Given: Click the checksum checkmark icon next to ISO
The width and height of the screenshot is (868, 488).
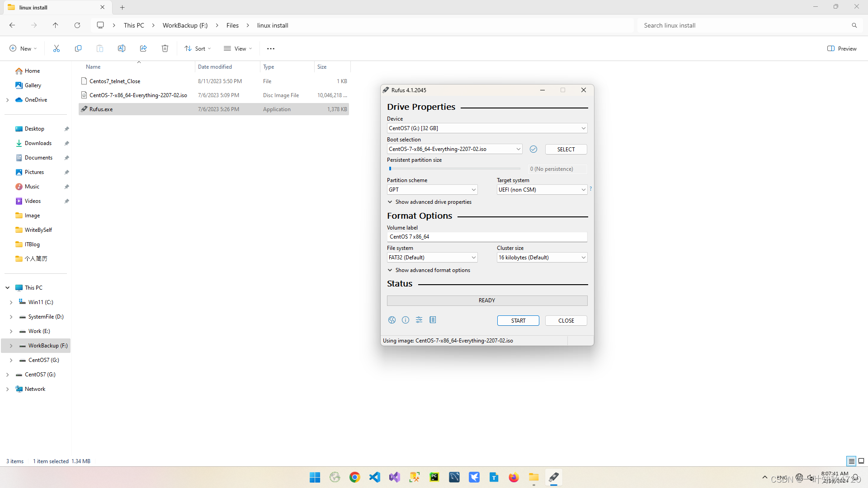Looking at the screenshot, I should click(x=533, y=149).
